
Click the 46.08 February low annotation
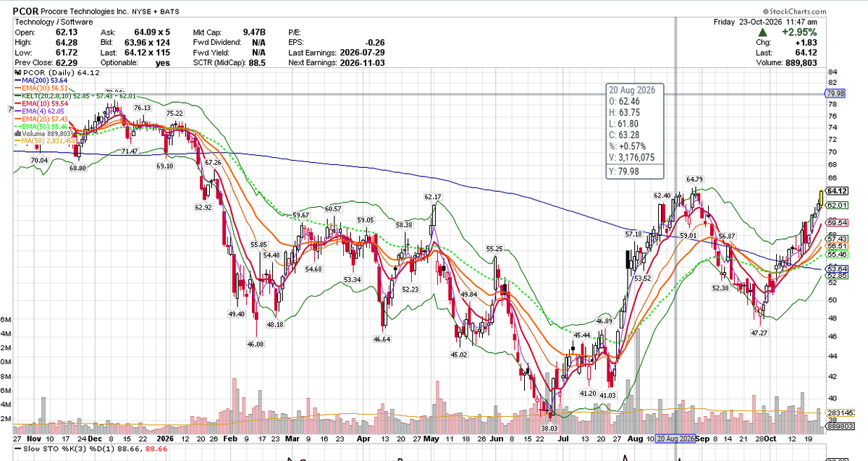(256, 344)
